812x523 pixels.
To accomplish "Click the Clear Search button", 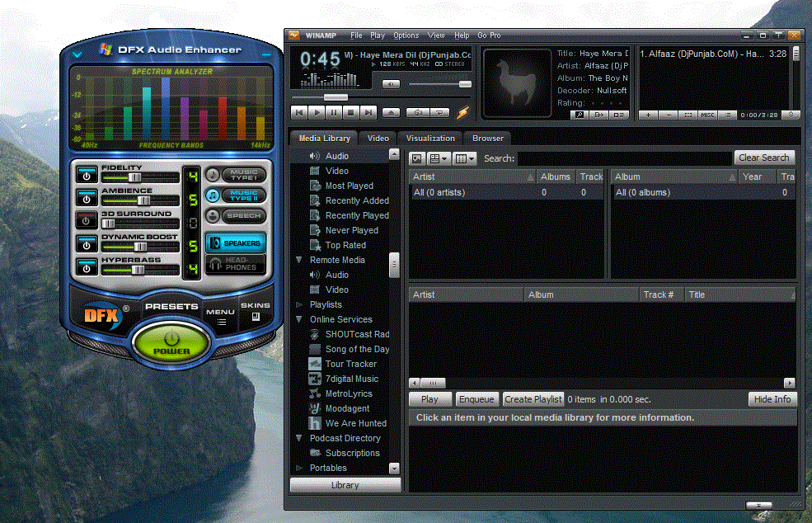I will [764, 158].
